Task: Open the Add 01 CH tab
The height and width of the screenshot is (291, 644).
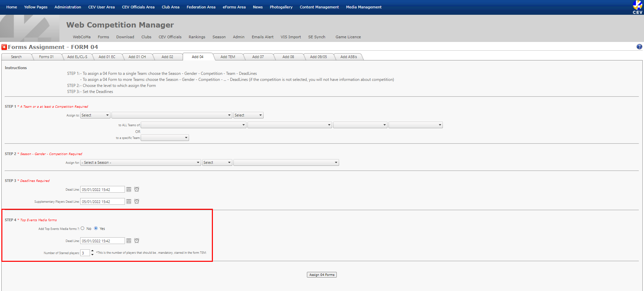Action: 137,57
